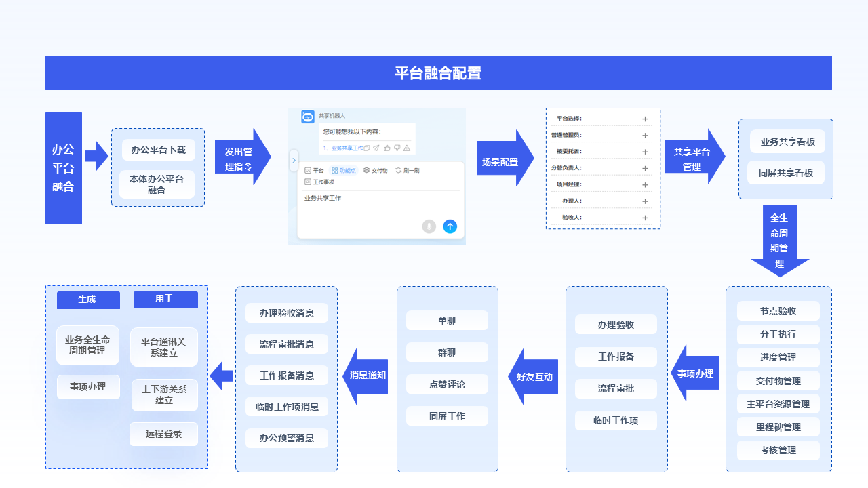This screenshot has height=488, width=868.
Task: Click the 办理验收消息 box
Action: [x=287, y=313]
